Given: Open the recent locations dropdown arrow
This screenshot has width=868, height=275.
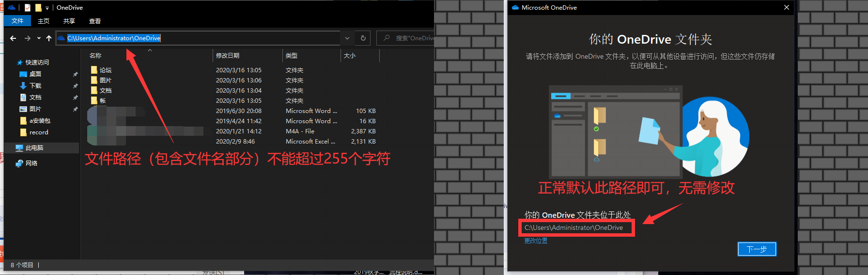Looking at the screenshot, I should click(x=39, y=38).
